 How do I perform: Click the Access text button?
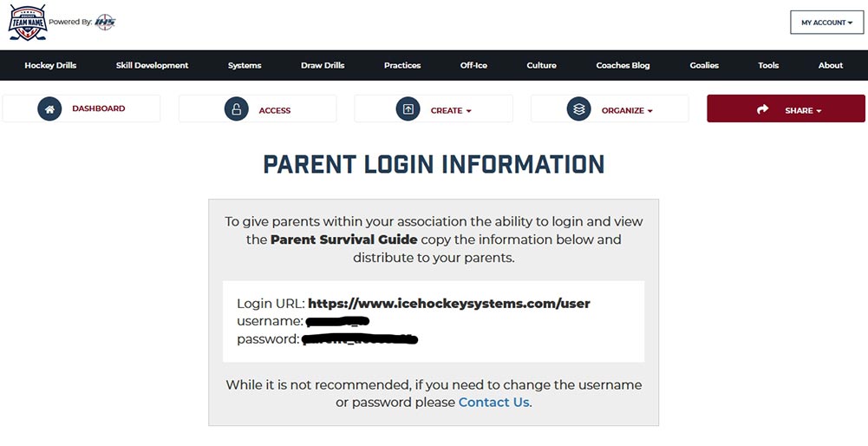click(274, 110)
